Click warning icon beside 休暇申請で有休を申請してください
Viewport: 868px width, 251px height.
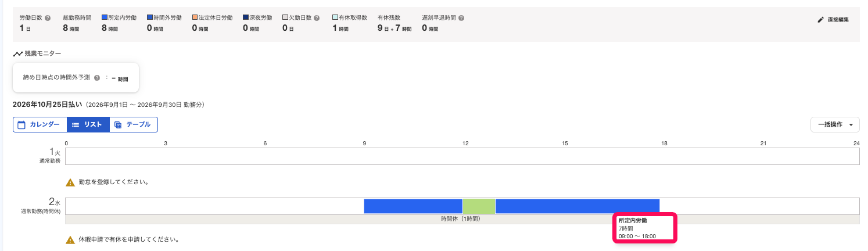(x=70, y=239)
